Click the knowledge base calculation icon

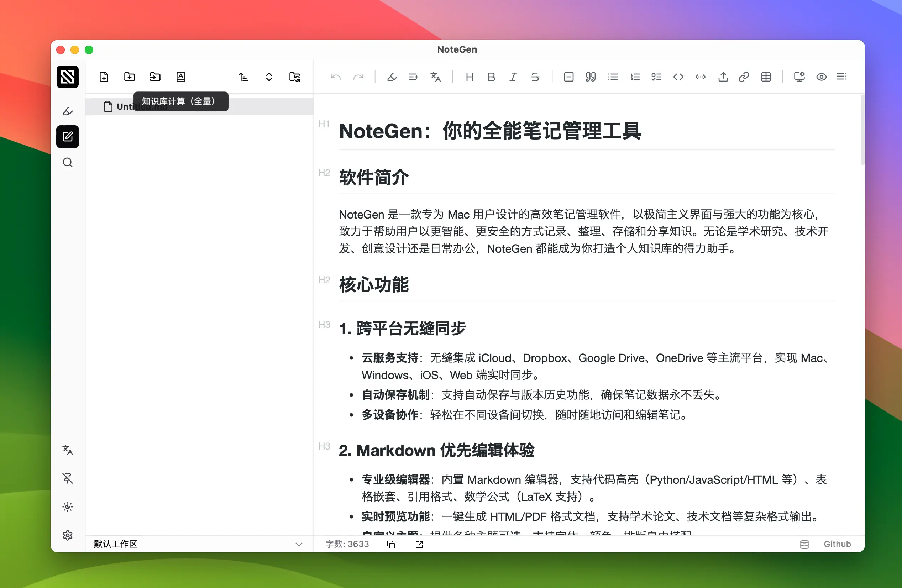[x=181, y=77]
